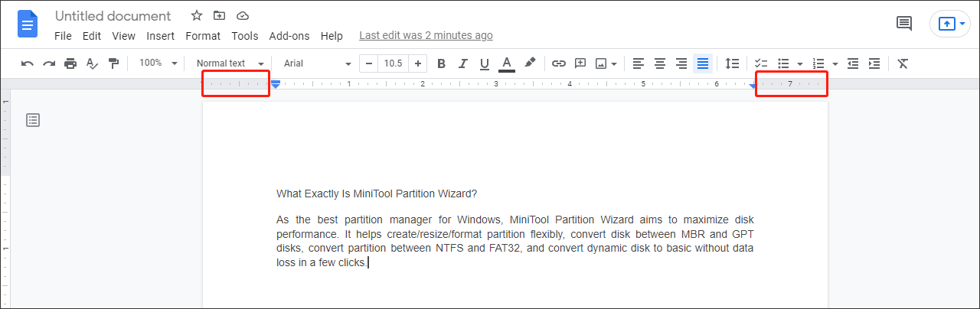Open the text color picker
980x309 pixels.
pyautogui.click(x=506, y=63)
